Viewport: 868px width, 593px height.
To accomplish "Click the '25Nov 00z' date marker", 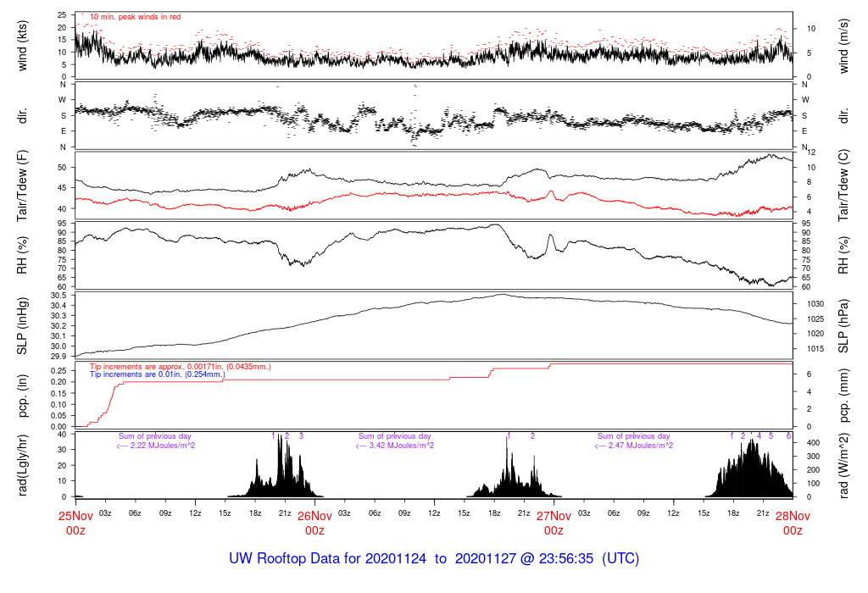I will tap(75, 523).
